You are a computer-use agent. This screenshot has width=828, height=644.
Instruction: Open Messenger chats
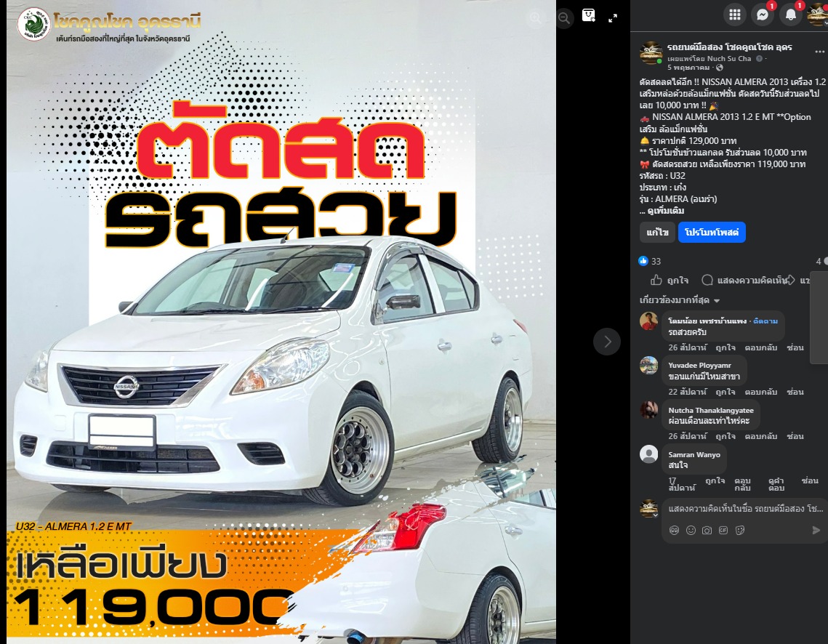tap(763, 15)
